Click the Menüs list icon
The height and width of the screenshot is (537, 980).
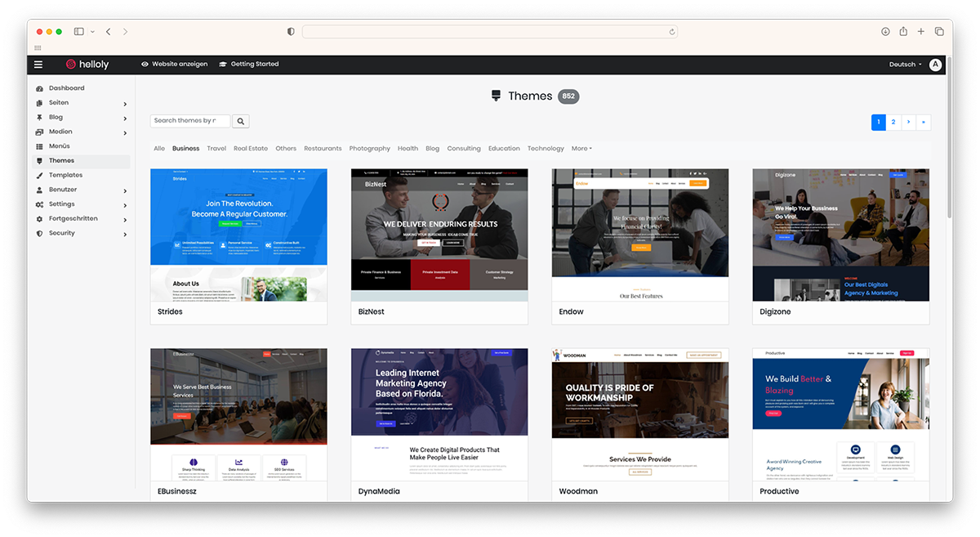[40, 146]
